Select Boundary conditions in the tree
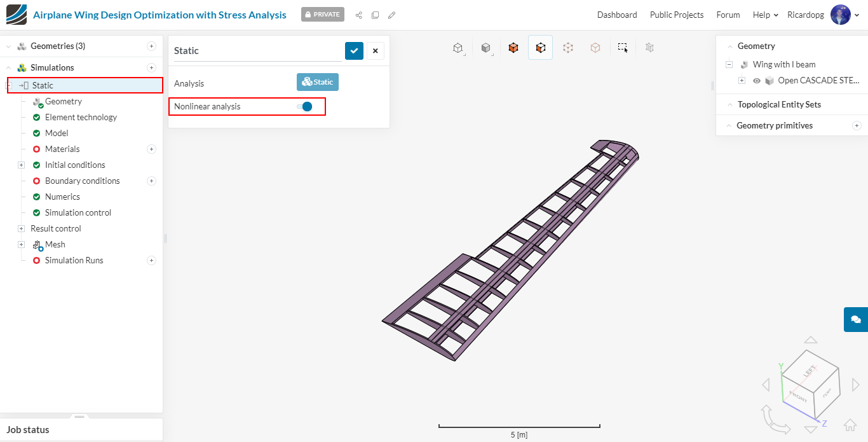The height and width of the screenshot is (442, 868). click(82, 181)
